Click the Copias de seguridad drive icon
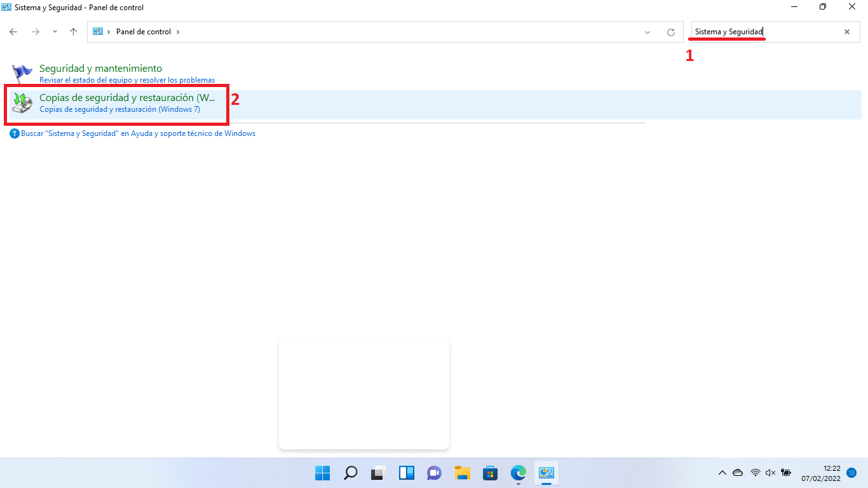The width and height of the screenshot is (868, 488). pos(22,103)
